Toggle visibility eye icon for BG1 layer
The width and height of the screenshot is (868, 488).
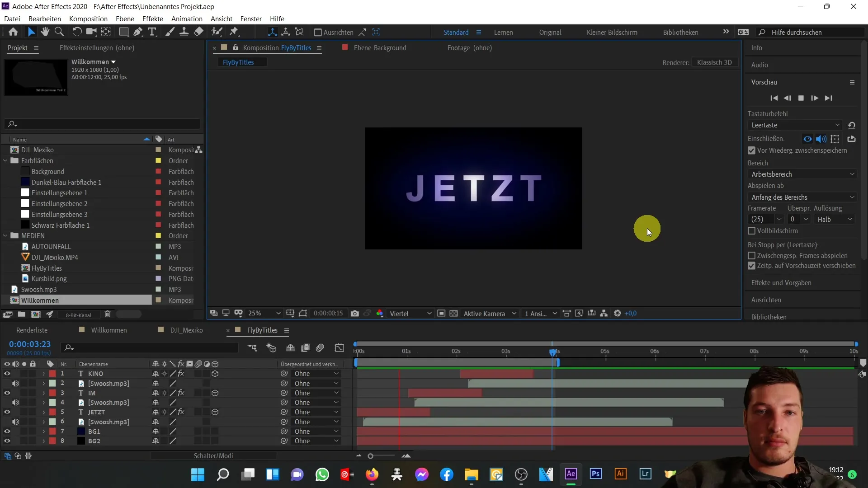coord(7,431)
